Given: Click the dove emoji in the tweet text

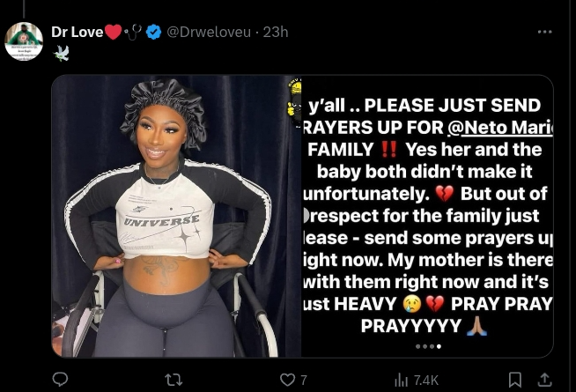Looking at the screenshot, I should 61,53.
